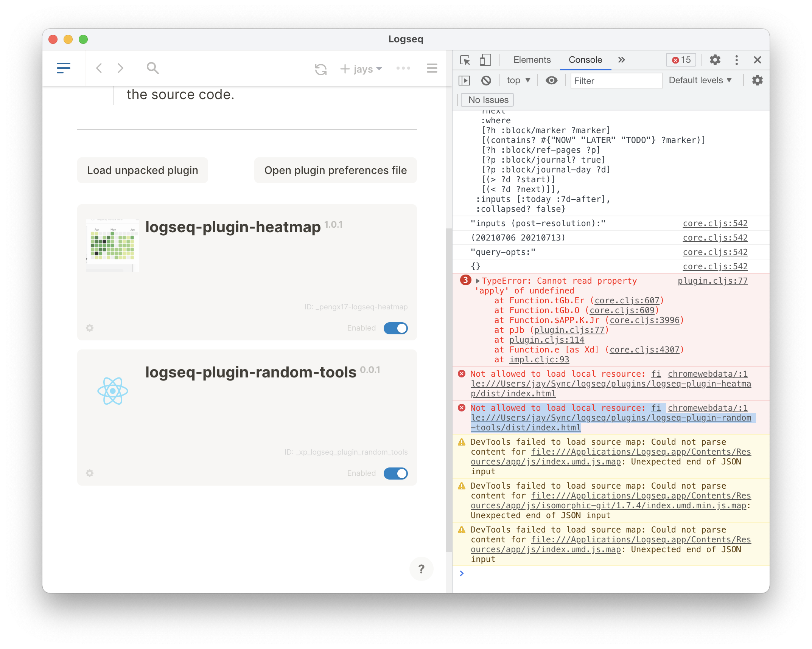Click the logseq-plugin-random-tools title
The image size is (812, 649).
(250, 372)
